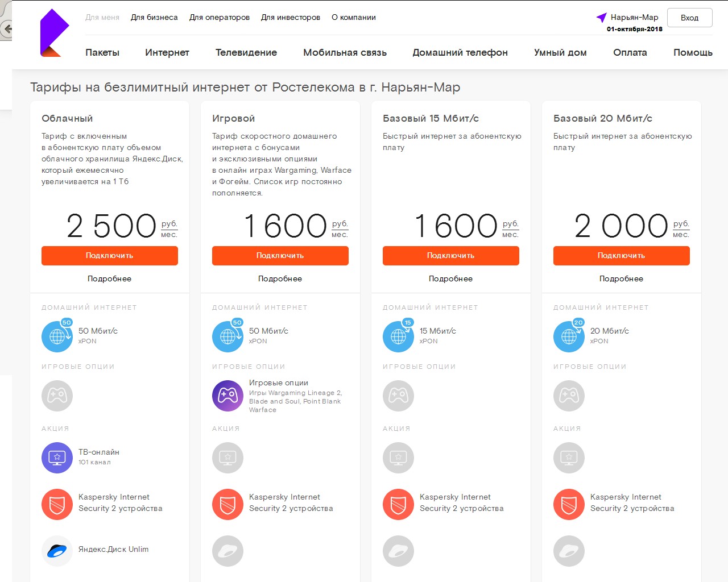Click the 2 500 price in Облачный
The height and width of the screenshot is (582, 728).
coord(111,226)
